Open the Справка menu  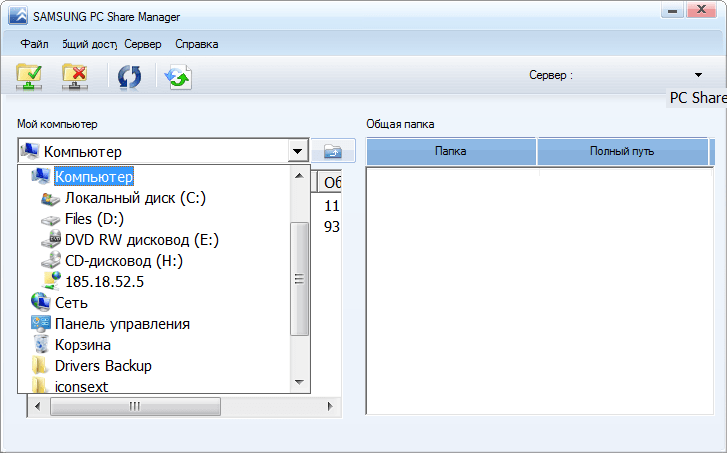[197, 44]
